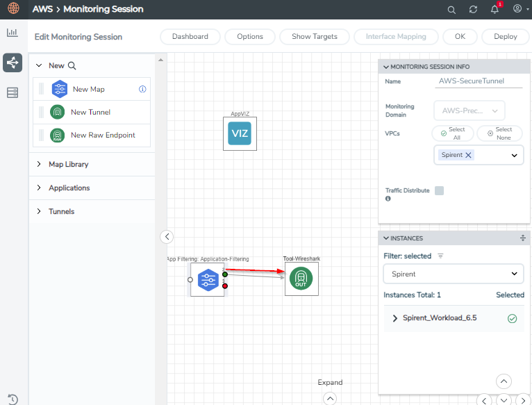Screen dimensions: 532x405
Task: Select the Application-Filtering map node
Action: click(207, 279)
